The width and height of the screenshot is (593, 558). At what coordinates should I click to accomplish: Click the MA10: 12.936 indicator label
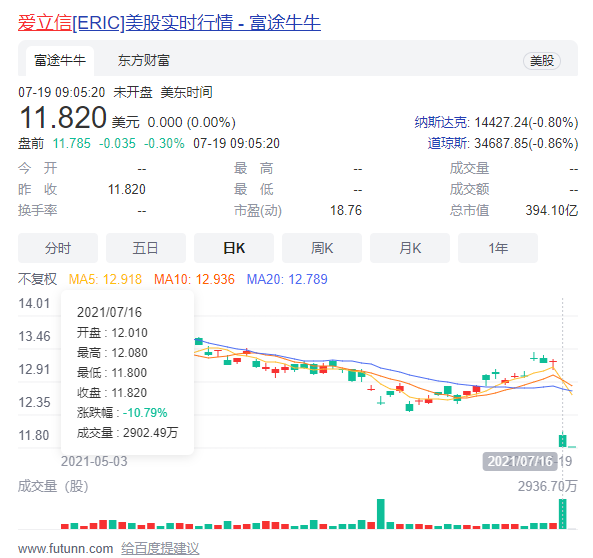coord(194,279)
